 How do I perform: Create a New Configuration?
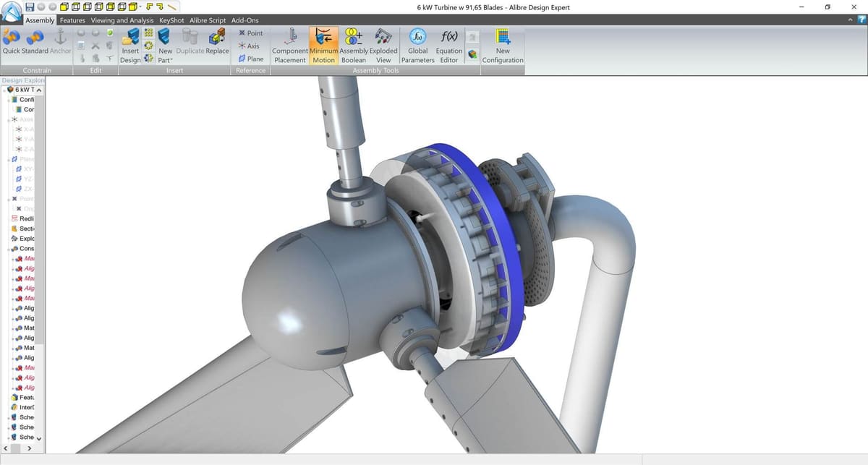503,45
